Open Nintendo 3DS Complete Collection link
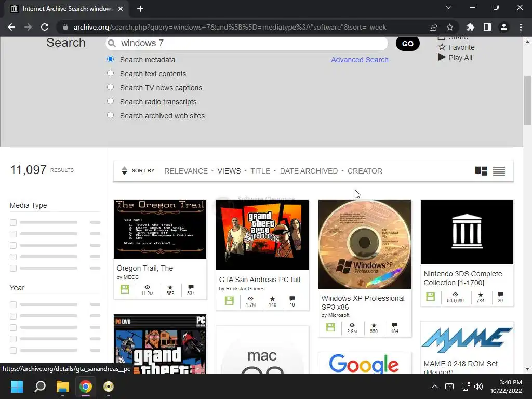532x399 pixels. click(x=463, y=278)
